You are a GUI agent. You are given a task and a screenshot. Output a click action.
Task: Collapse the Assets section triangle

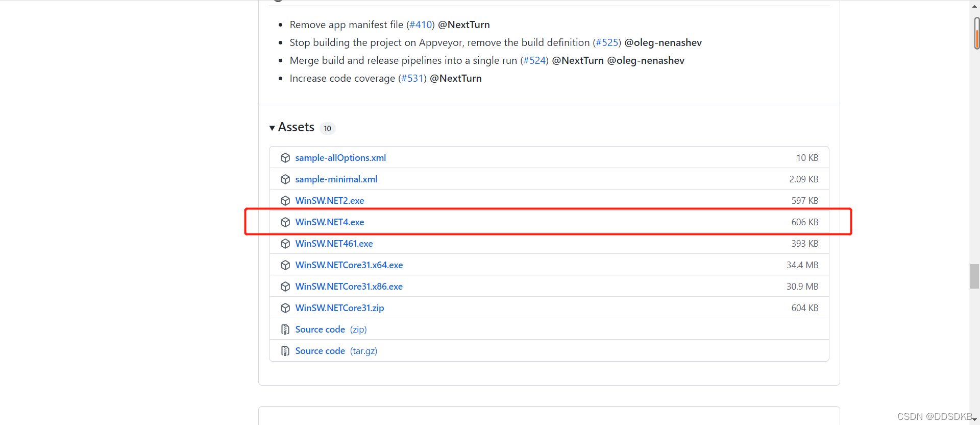tap(272, 128)
